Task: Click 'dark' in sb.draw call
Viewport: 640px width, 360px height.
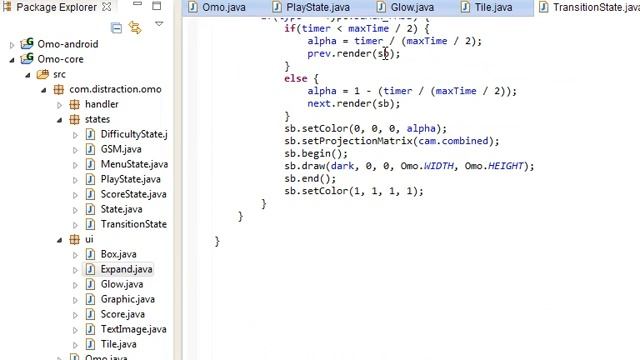Action: coord(342,166)
